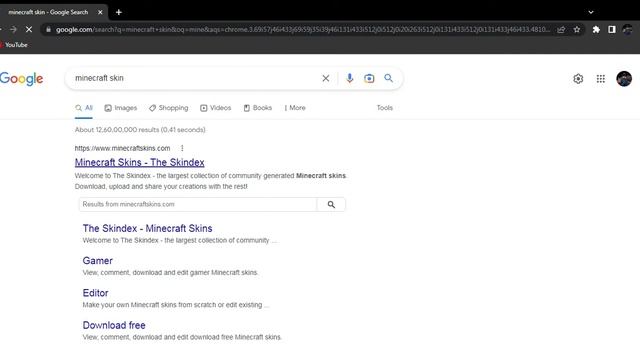Open Google account avatar
Screen dimensions: 640x360
(x=624, y=79)
